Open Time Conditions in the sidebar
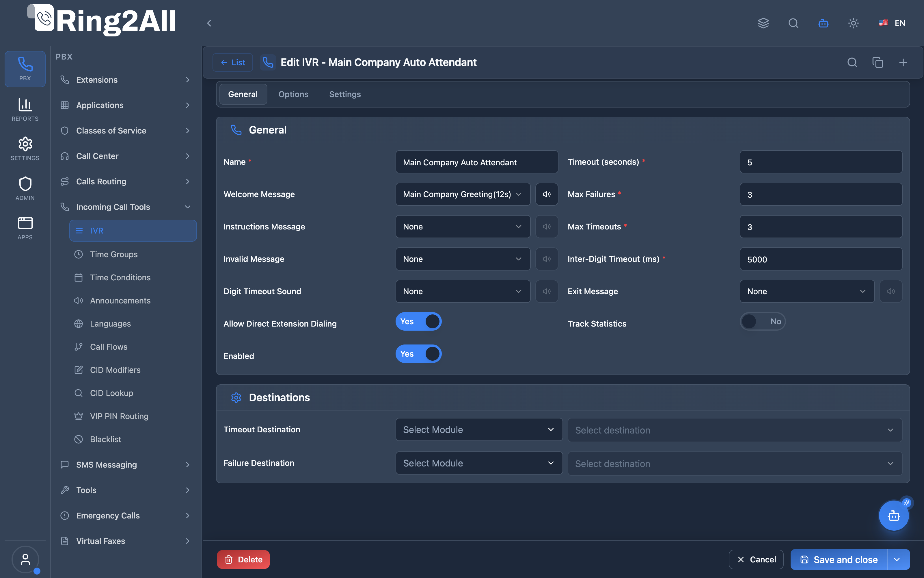924x578 pixels. pyautogui.click(x=133, y=277)
